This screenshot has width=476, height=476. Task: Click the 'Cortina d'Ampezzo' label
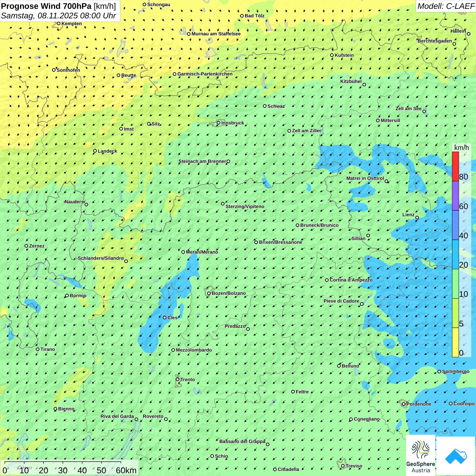pos(351,280)
